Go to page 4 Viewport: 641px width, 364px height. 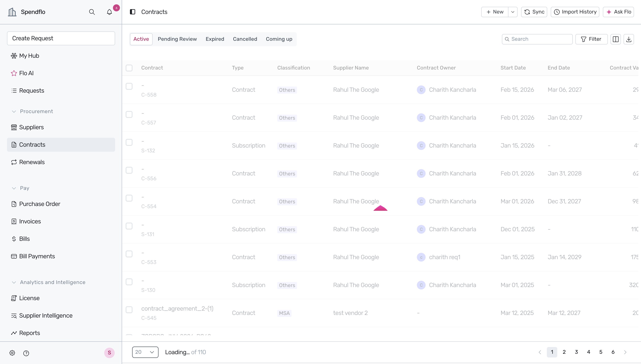(x=588, y=352)
